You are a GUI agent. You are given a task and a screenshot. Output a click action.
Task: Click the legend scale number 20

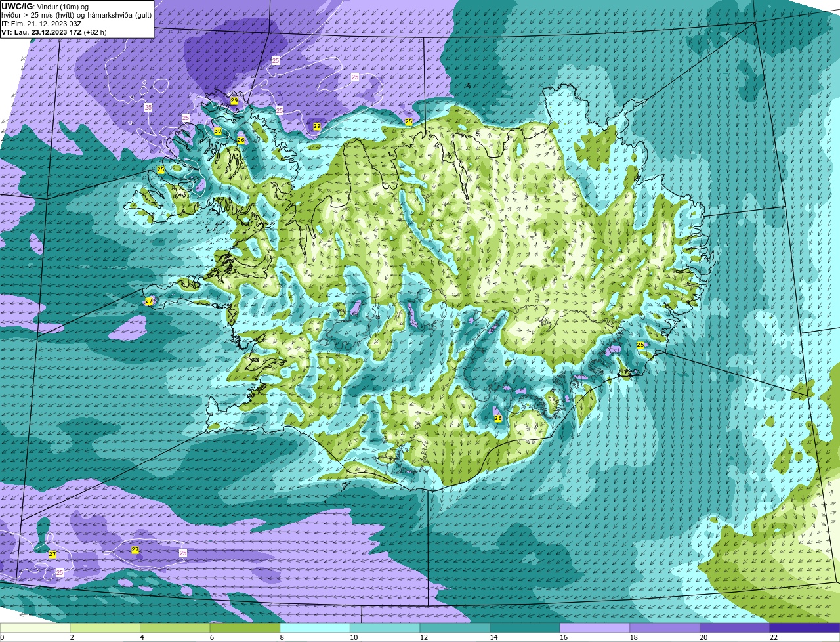pos(703,637)
